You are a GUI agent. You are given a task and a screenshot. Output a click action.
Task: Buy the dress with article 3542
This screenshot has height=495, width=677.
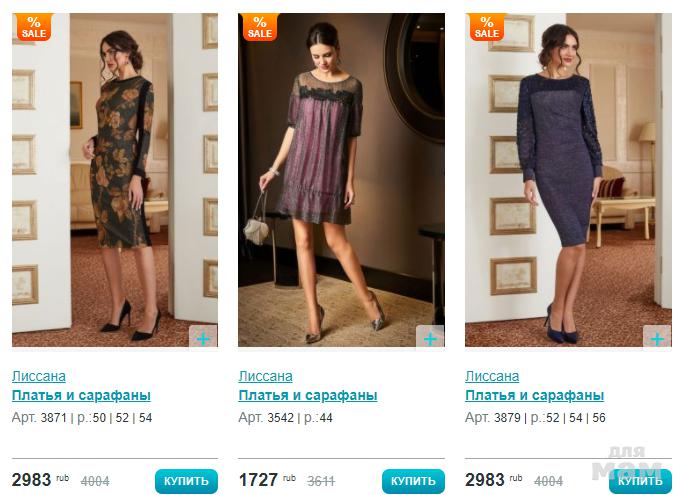coord(413,481)
